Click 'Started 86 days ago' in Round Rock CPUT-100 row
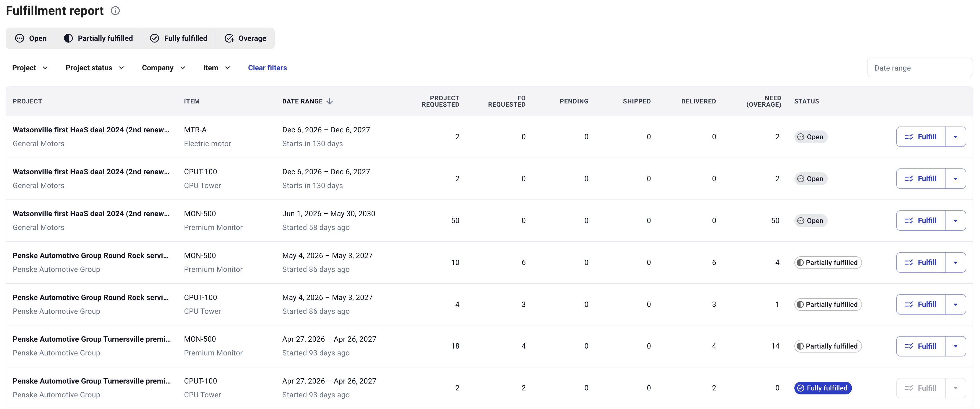980x409 pixels. point(316,311)
